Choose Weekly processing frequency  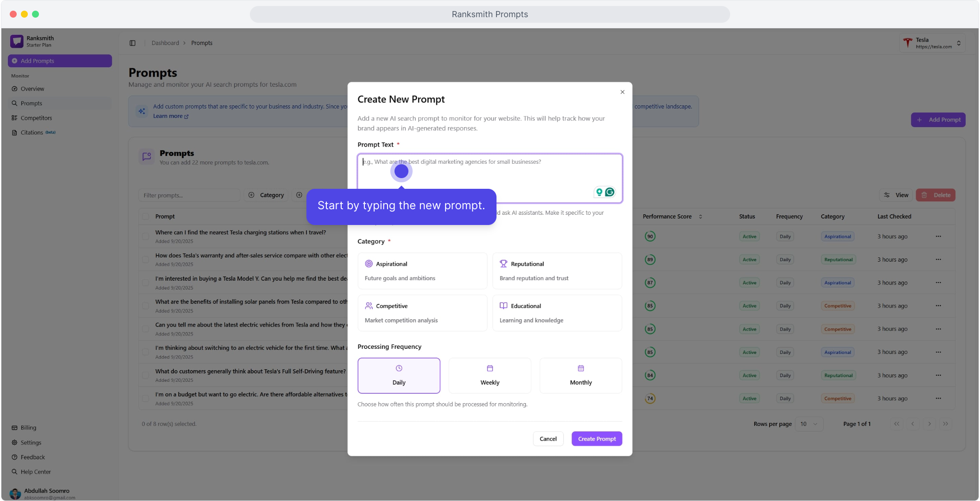pos(490,375)
